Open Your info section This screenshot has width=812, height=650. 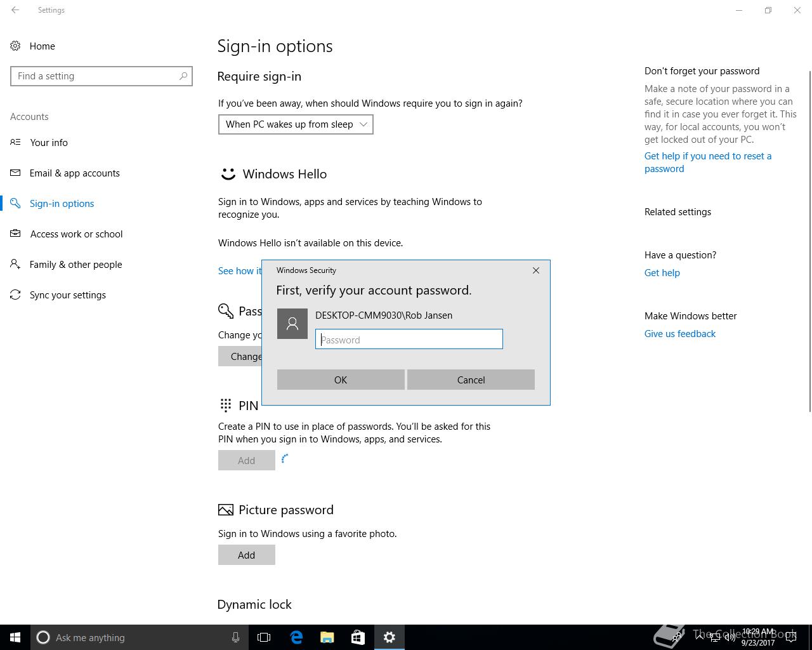[x=49, y=142]
